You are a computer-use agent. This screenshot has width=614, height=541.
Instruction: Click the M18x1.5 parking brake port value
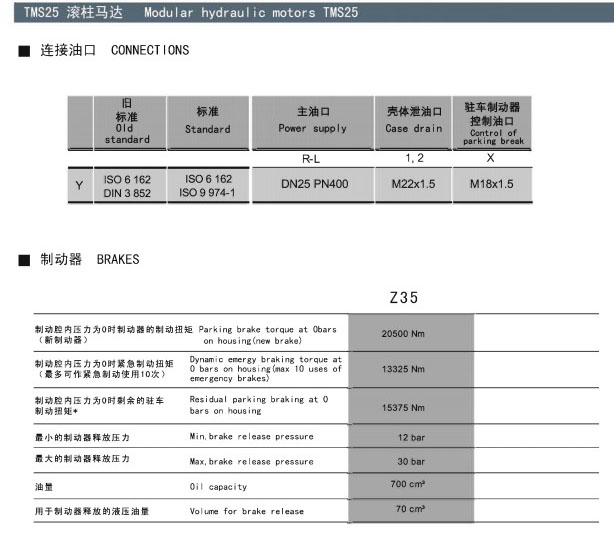click(493, 185)
